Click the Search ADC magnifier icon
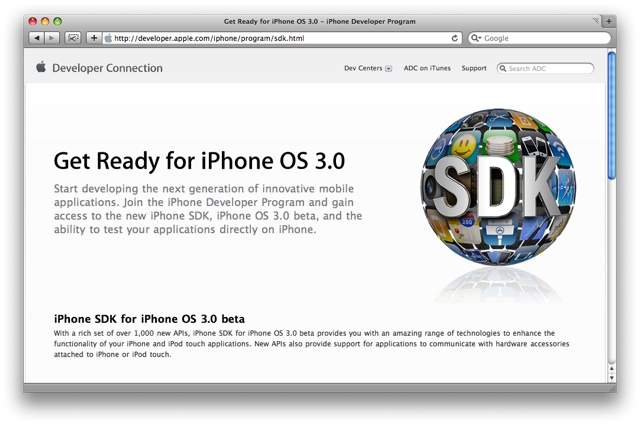 coord(503,69)
